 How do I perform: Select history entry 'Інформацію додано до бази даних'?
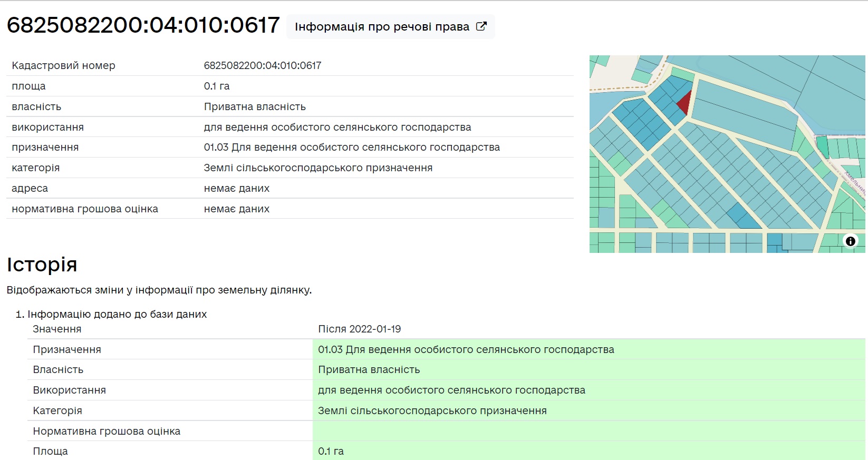[x=117, y=315]
